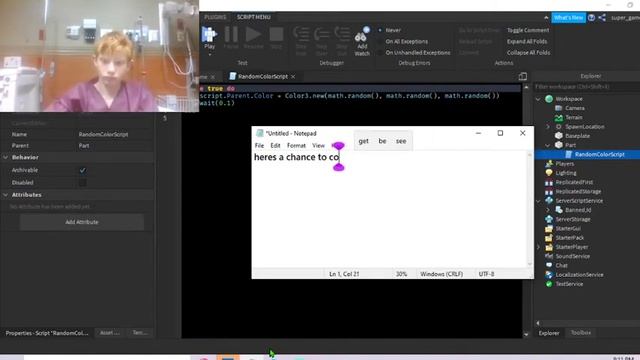Collapse the Part tree node
The height and width of the screenshot is (360, 640).
[x=548, y=145]
